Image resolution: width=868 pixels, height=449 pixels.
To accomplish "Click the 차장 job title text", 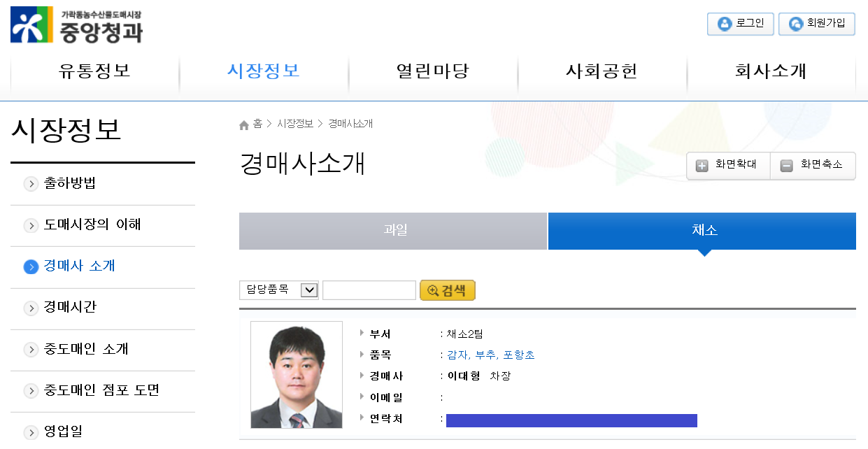I will pos(500,376).
